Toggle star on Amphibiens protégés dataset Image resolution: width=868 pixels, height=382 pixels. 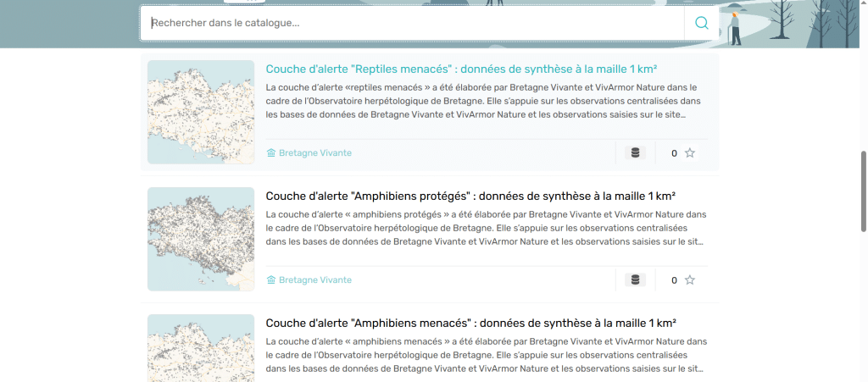click(x=690, y=280)
